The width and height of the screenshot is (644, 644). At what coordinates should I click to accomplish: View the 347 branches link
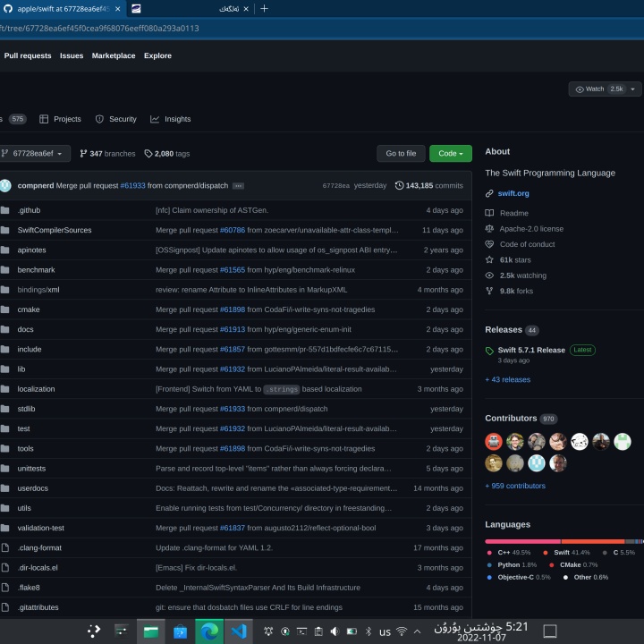coord(107,154)
